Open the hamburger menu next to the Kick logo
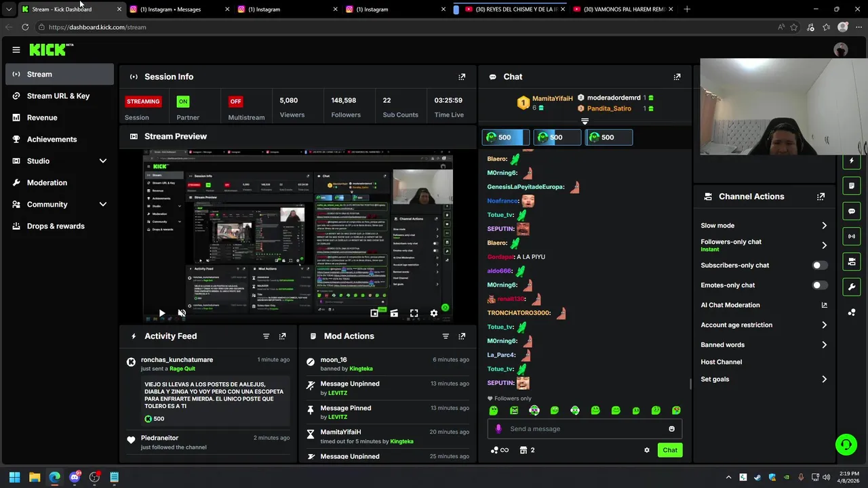This screenshot has width=868, height=488. pos(16,49)
